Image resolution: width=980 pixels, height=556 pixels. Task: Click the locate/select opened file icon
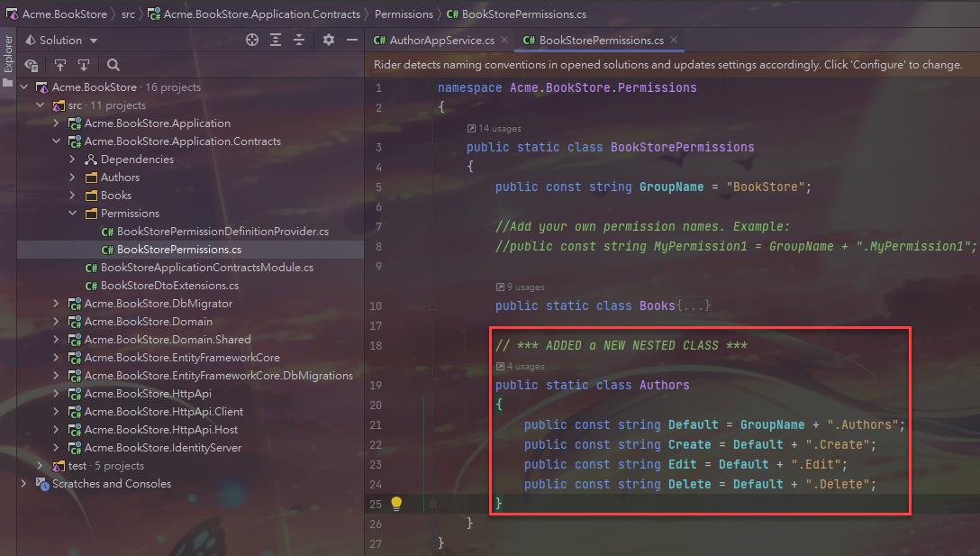(252, 41)
